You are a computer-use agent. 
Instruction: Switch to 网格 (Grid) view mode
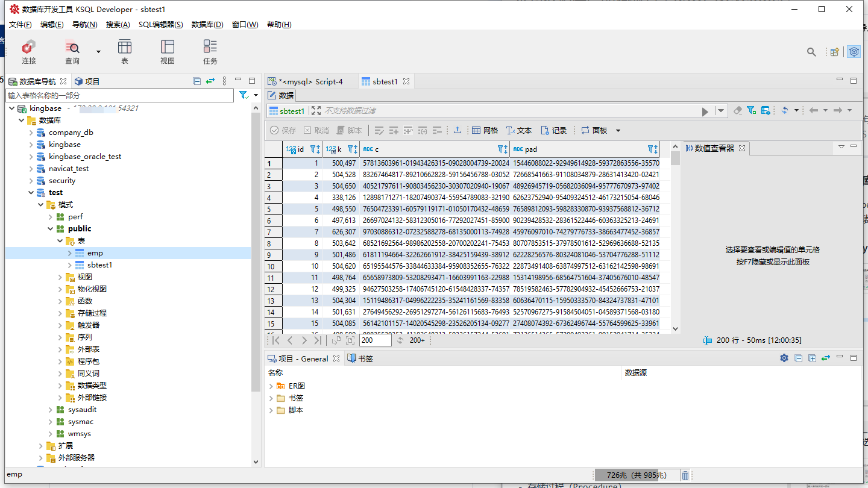pos(485,130)
